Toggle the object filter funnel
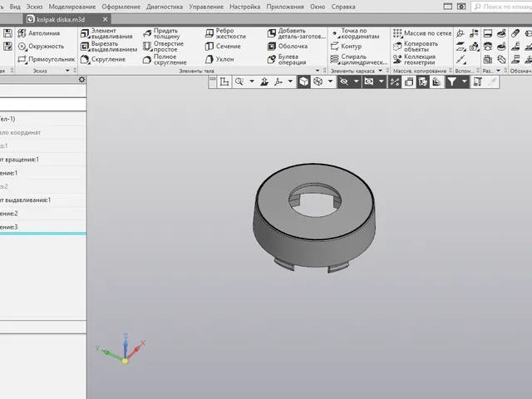The image size is (532, 399). click(451, 81)
